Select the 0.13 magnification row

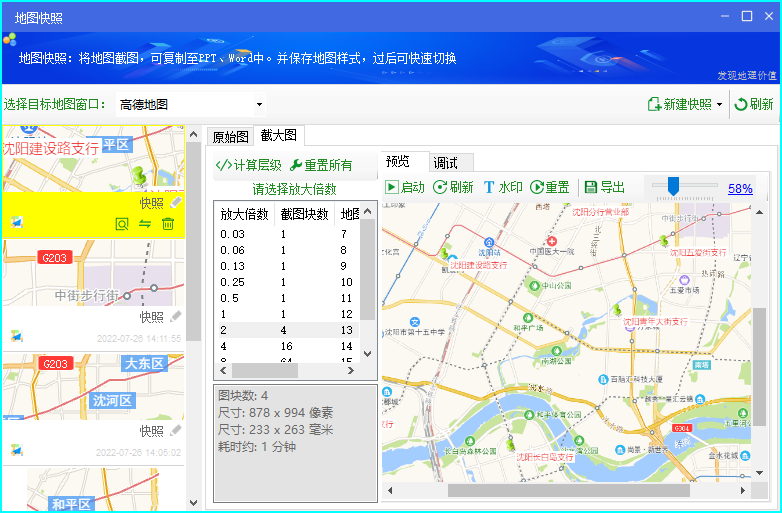287,266
